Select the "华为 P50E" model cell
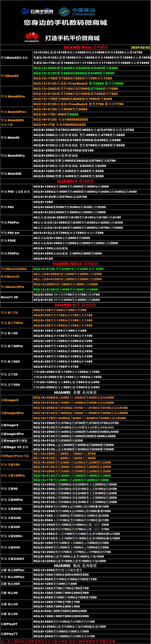The width and height of the screenshot is (151, 644). click(x=16, y=241)
